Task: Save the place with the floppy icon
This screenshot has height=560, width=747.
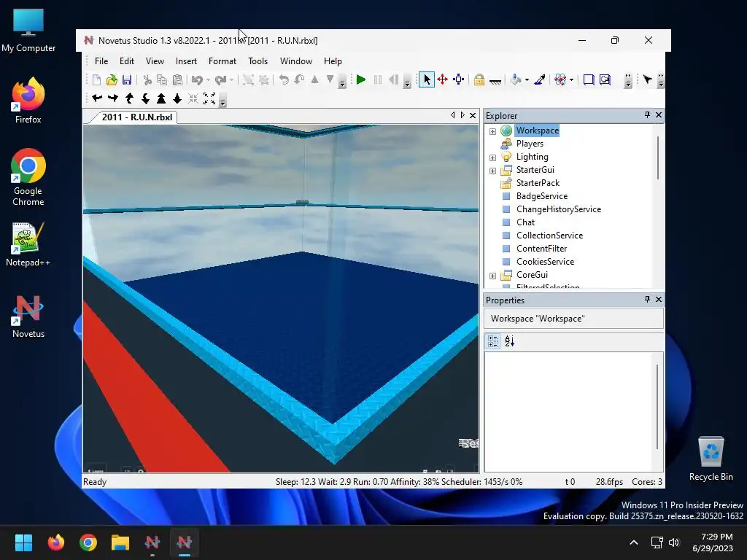Action: (x=127, y=80)
